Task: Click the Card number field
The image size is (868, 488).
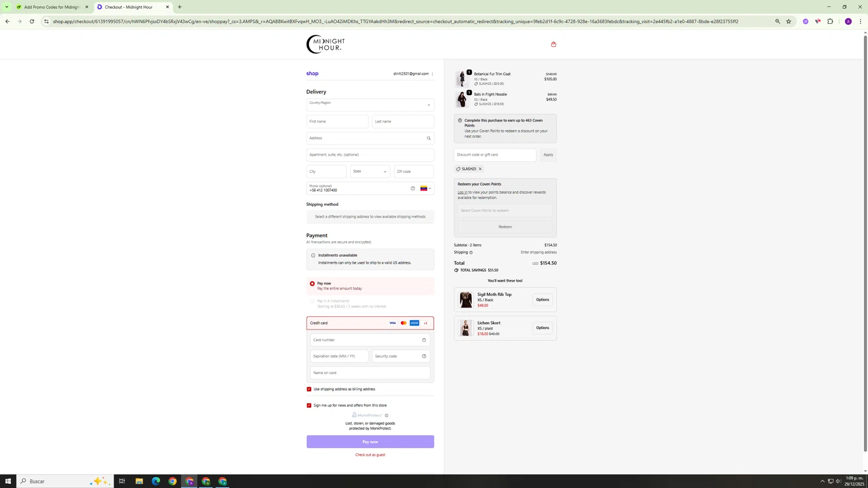Action: point(370,340)
